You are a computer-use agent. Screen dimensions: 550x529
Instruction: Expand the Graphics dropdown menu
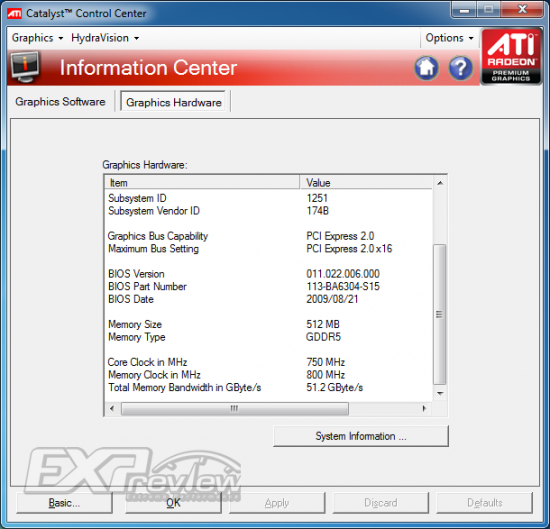coord(38,38)
